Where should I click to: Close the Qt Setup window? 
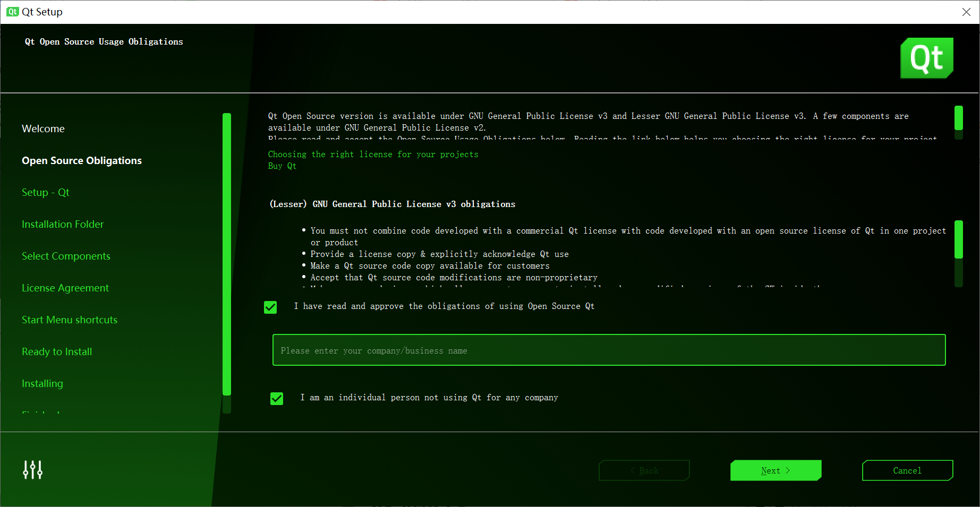pyautogui.click(x=966, y=12)
